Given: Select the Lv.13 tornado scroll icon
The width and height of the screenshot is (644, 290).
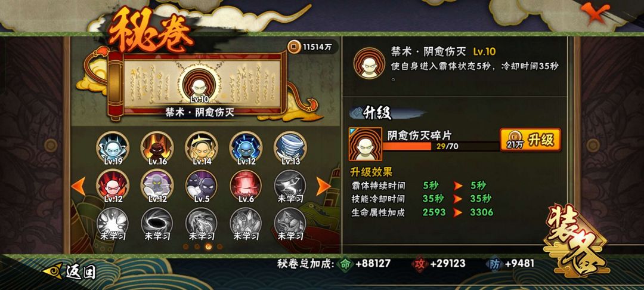Looking at the screenshot, I should (x=290, y=147).
